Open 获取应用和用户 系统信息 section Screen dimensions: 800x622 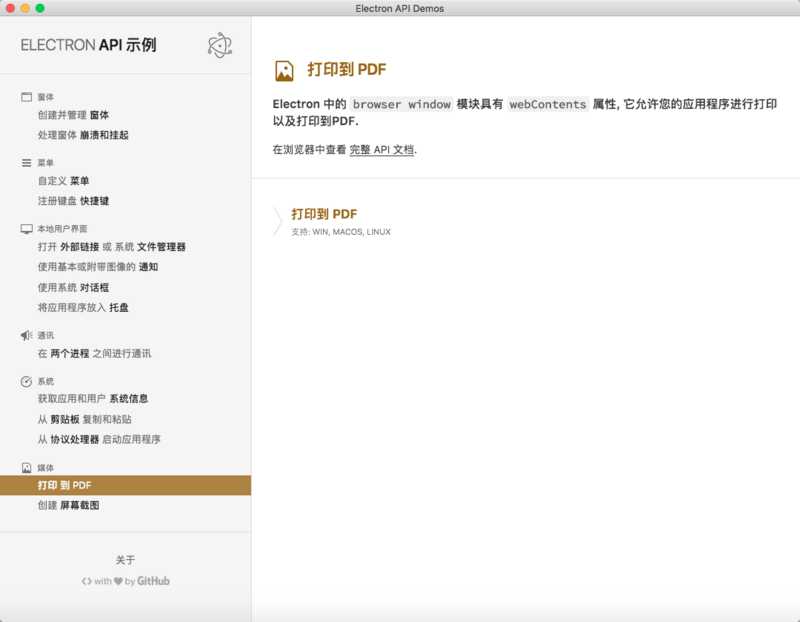[93, 399]
